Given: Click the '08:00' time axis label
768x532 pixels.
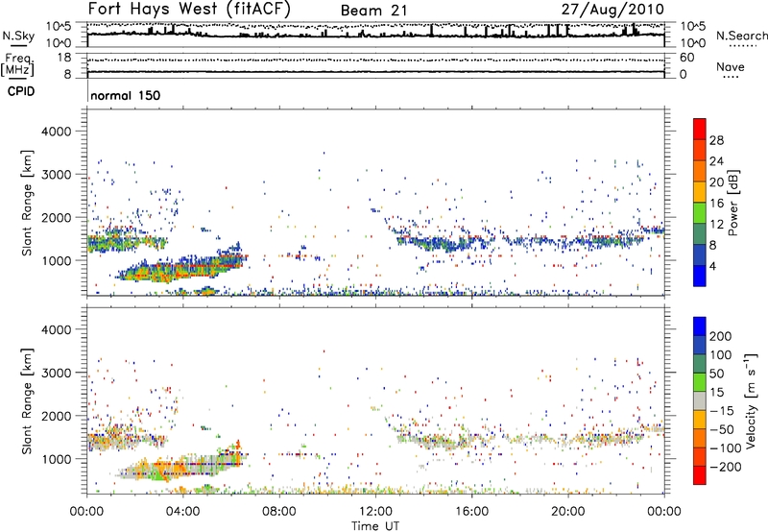Looking at the screenshot, I should pyautogui.click(x=279, y=512).
